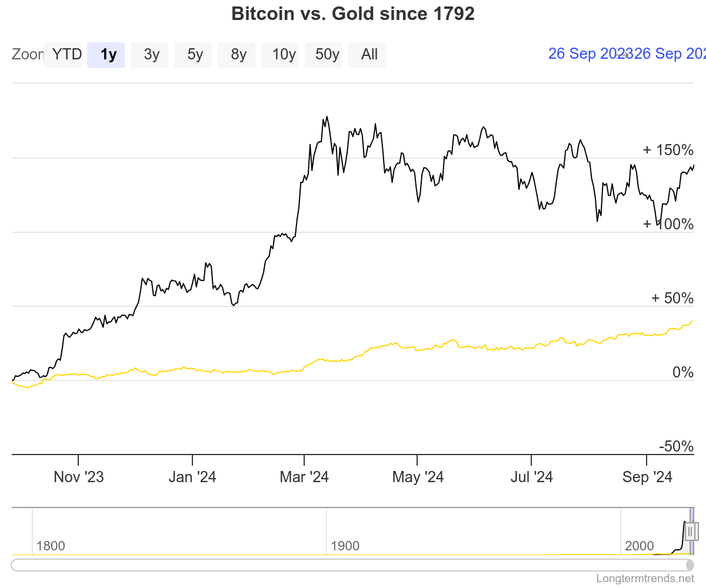706x588 pixels.
Task: Edit the start date 26 Sep 2023
Action: point(588,54)
